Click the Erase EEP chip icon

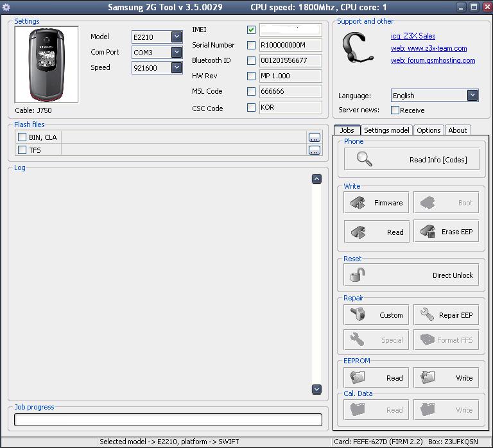point(428,232)
